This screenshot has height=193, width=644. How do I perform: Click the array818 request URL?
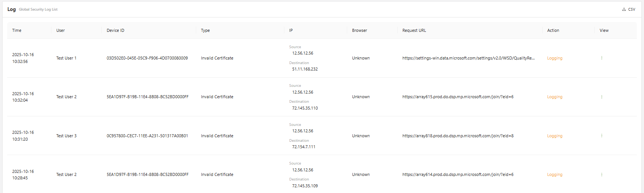tap(458, 136)
